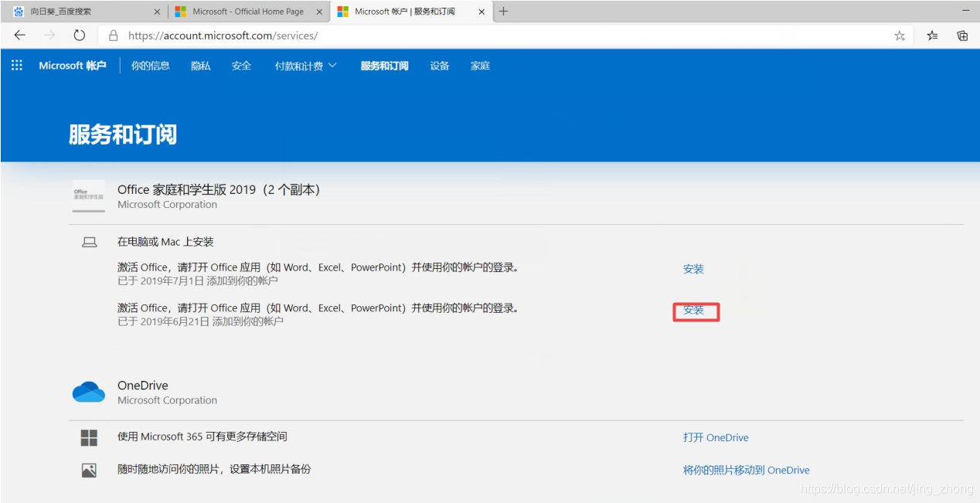Click the 在电脑或 Mac 上安装 text
Screen dimensions: 980x503
coord(165,242)
